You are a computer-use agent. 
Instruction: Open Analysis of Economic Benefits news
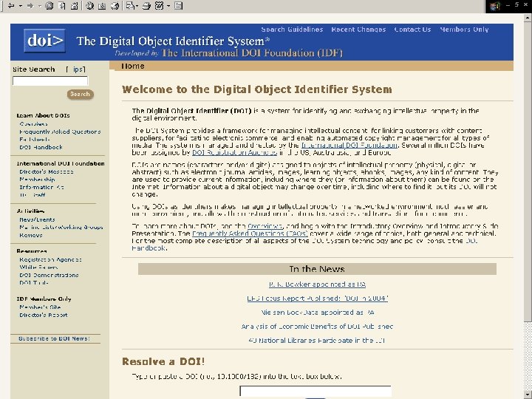click(x=317, y=327)
